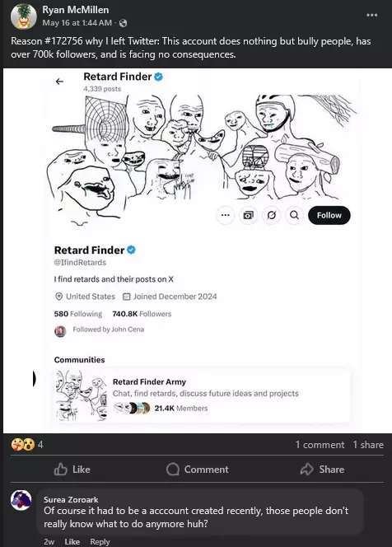Click the circular slashed icon beside search

pyautogui.click(x=271, y=215)
